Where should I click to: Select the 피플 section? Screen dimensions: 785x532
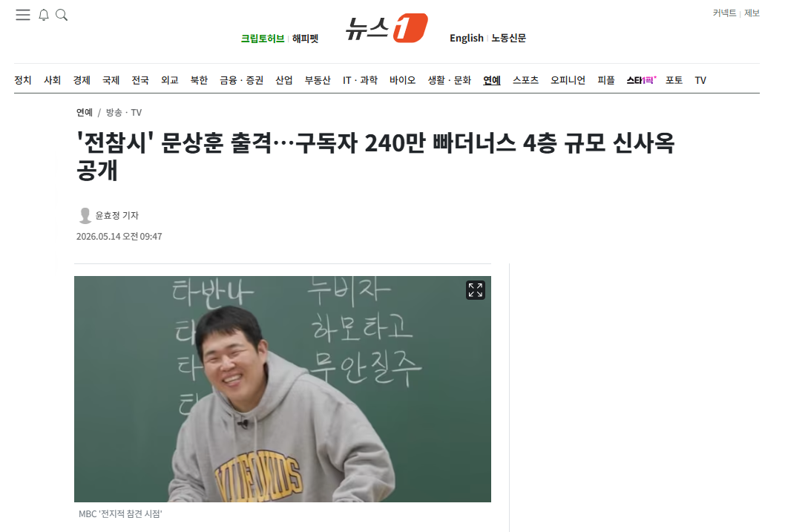[x=606, y=80]
